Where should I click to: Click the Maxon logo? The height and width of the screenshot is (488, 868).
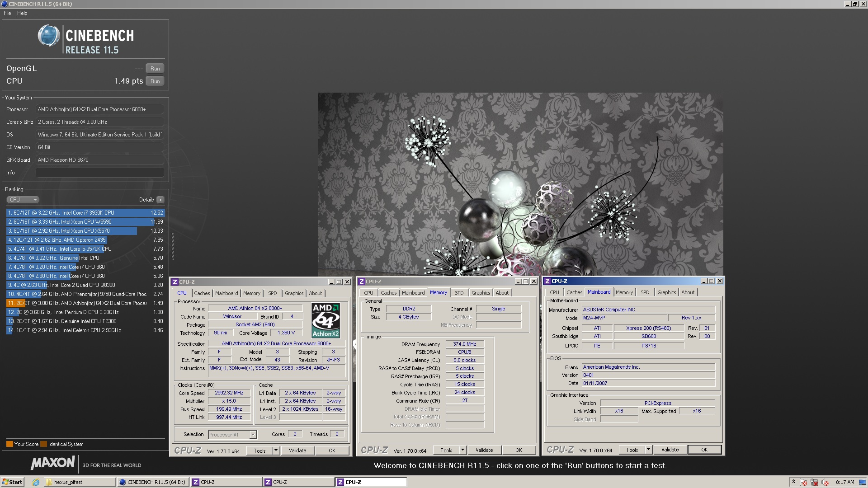point(52,463)
